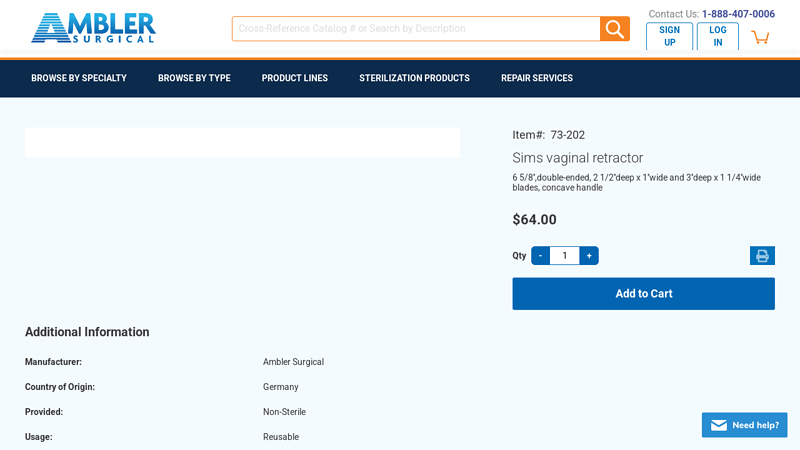Click the Add to Cart button

click(643, 294)
